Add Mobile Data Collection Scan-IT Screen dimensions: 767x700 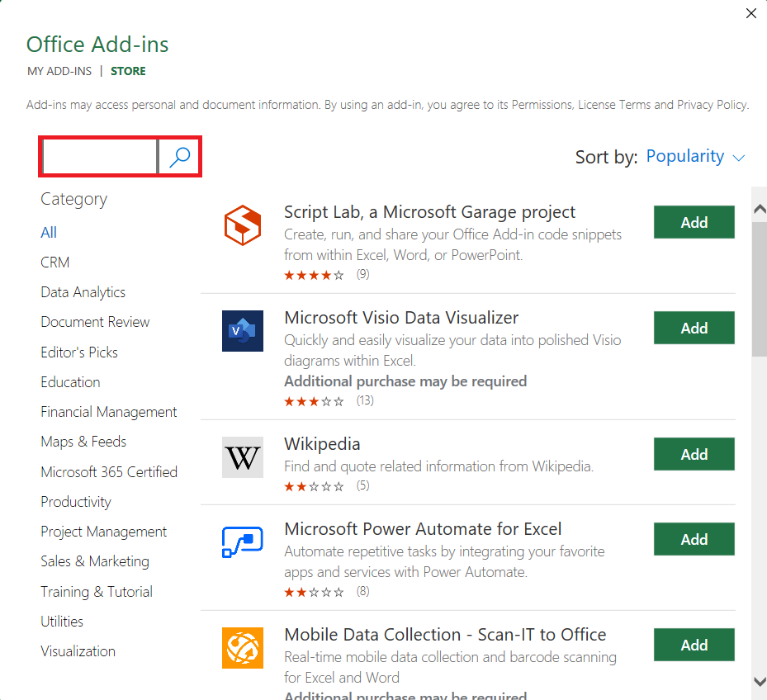[x=694, y=645]
